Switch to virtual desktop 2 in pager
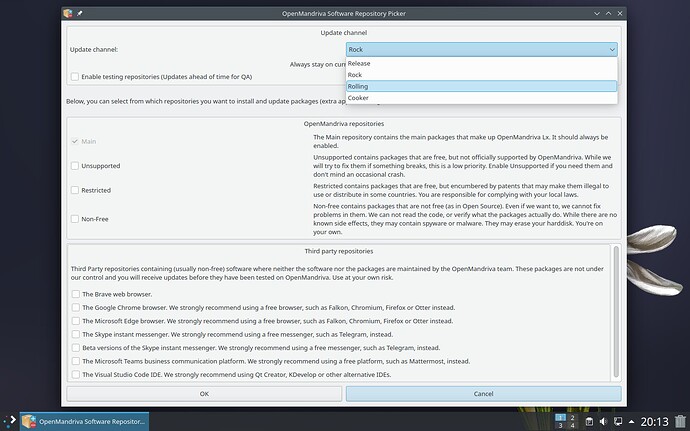This screenshot has height=431, width=690. pyautogui.click(x=572, y=417)
